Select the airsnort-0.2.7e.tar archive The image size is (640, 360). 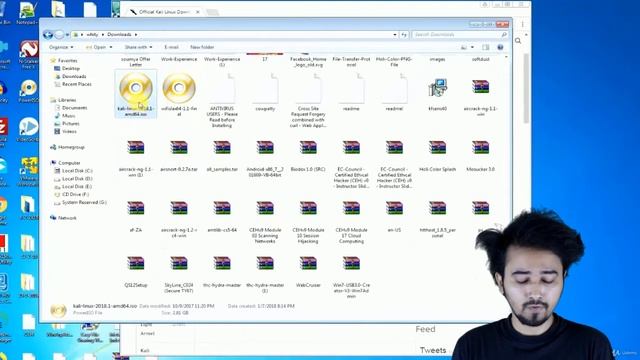point(179,156)
